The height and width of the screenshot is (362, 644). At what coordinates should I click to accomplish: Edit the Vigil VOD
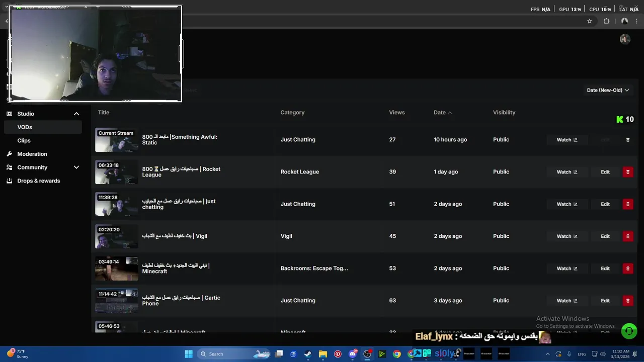605,236
